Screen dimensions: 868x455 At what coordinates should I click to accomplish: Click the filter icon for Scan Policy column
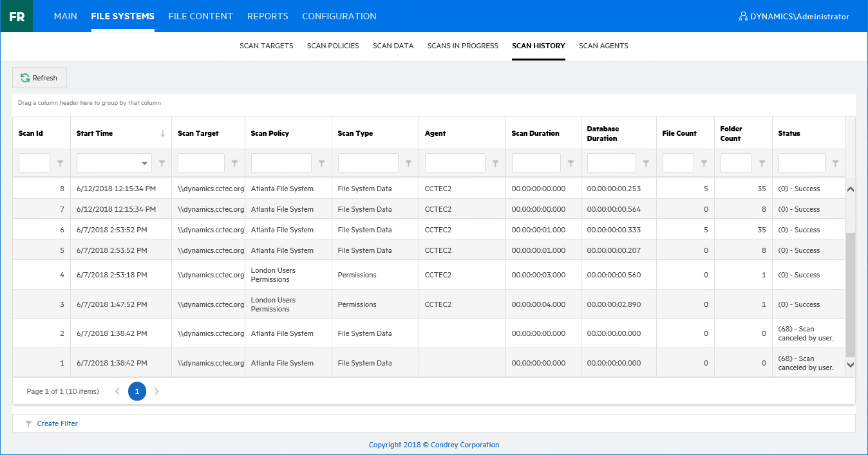[x=321, y=163]
